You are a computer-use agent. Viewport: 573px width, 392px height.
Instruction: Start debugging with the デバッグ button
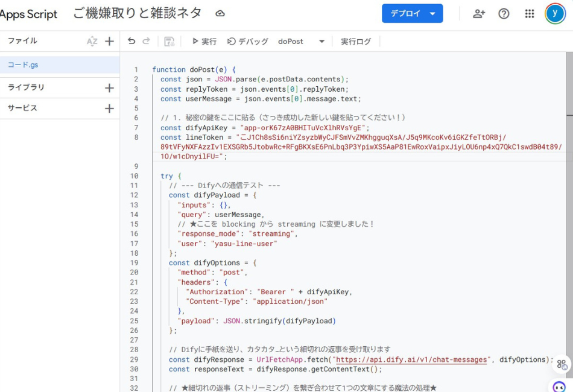pos(249,41)
